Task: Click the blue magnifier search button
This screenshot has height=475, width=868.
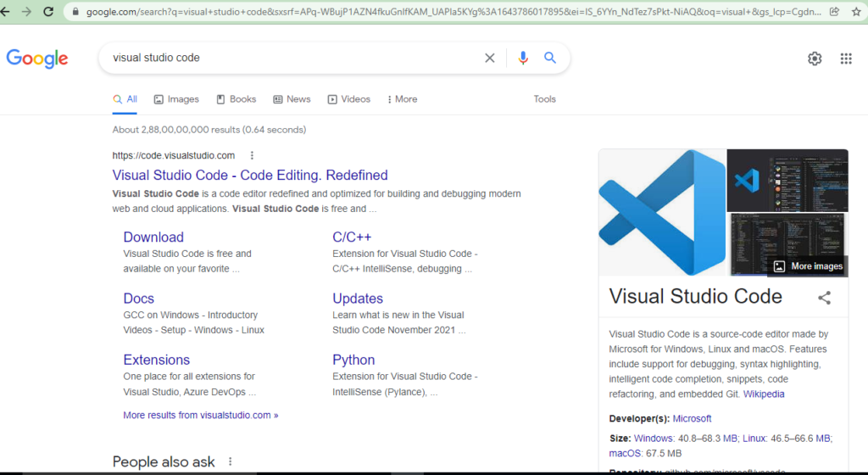Action: tap(549, 58)
